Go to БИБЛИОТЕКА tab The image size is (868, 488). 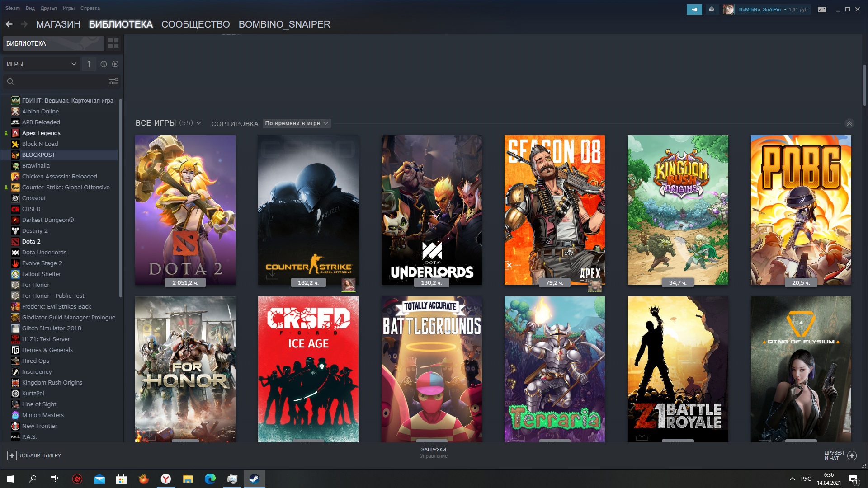[x=121, y=24]
